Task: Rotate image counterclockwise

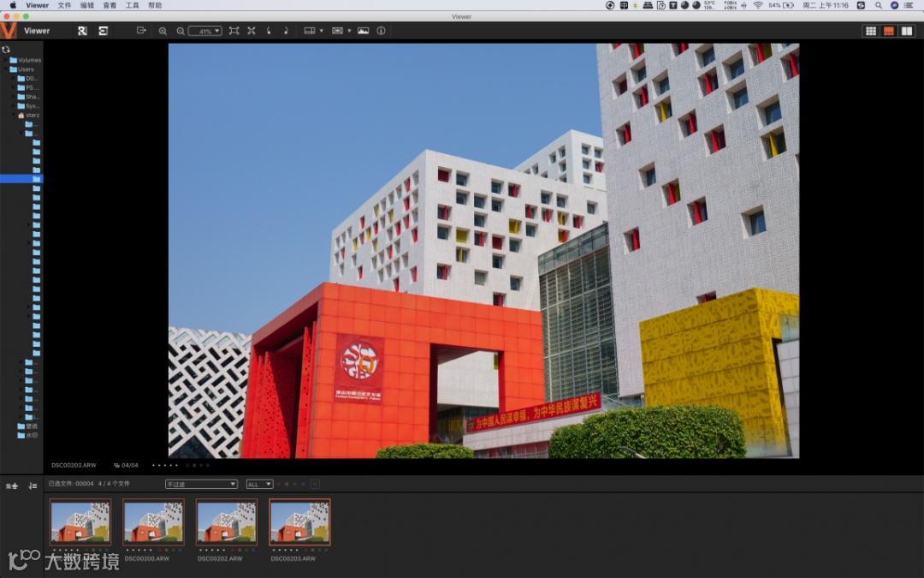Action: 269,31
